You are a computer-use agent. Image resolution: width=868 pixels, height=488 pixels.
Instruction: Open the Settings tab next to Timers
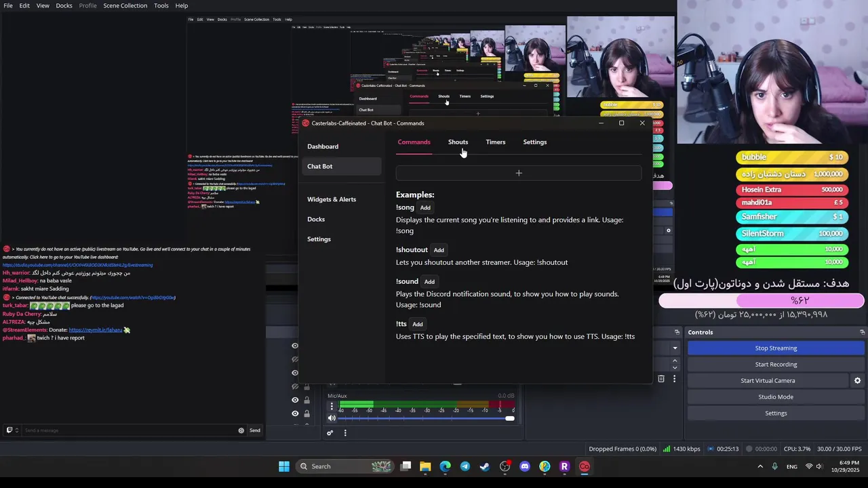pyautogui.click(x=535, y=142)
